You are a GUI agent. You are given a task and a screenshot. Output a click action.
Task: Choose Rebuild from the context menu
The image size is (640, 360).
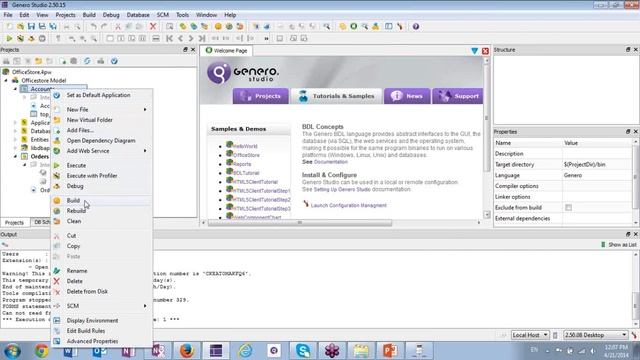coord(102,211)
